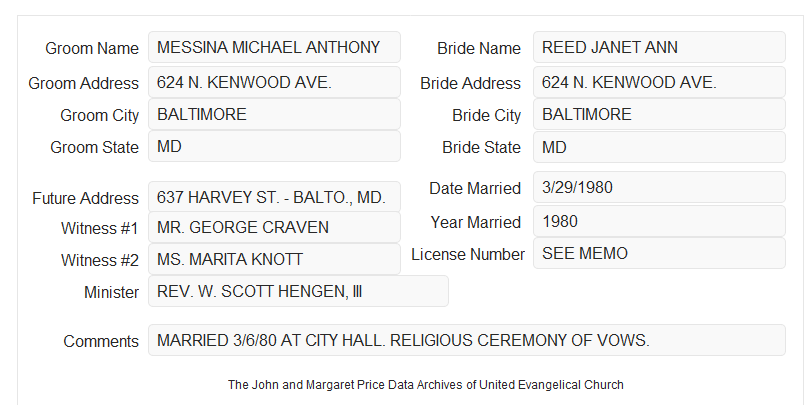Focus the Bride Address field
Screen dimensions: 805x405
coord(659,82)
